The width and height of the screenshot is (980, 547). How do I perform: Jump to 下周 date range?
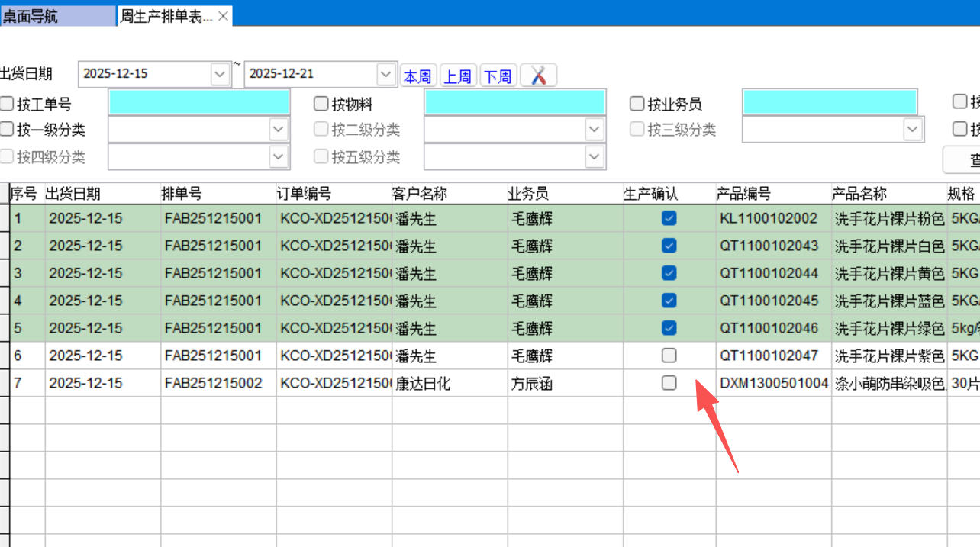click(498, 76)
